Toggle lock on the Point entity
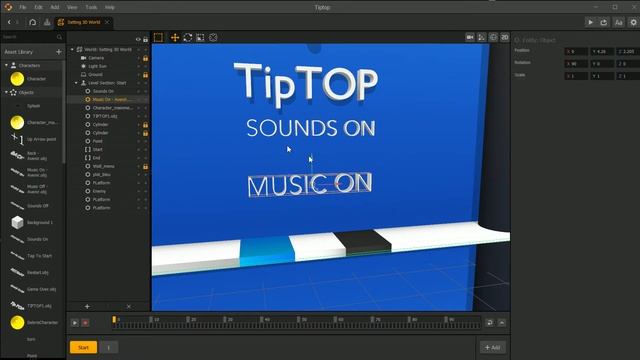The height and width of the screenshot is (360, 640). pyautogui.click(x=145, y=141)
